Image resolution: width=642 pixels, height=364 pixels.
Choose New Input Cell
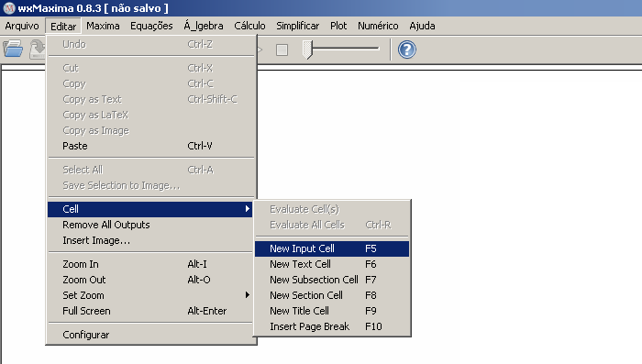(332, 248)
